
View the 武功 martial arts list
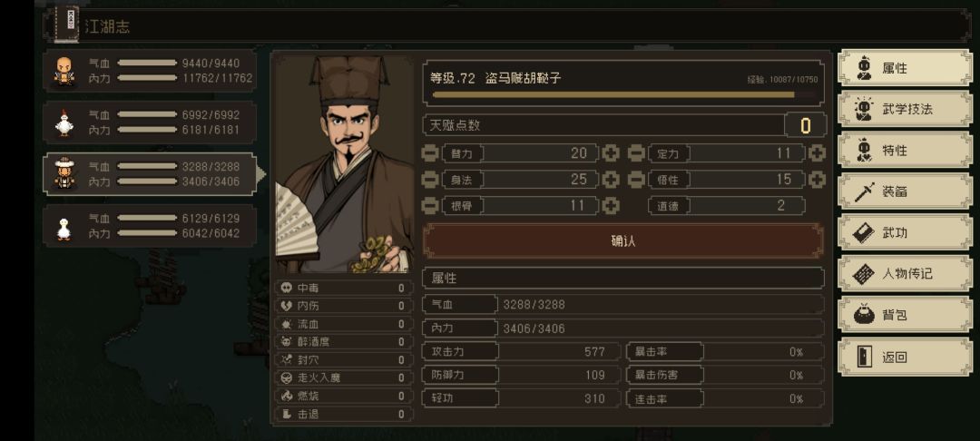point(904,232)
